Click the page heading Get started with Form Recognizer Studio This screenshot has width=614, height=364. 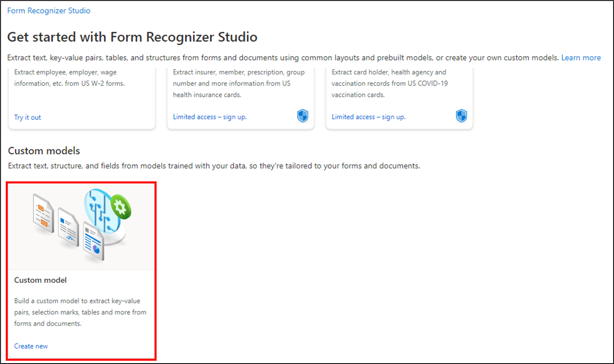click(x=132, y=37)
